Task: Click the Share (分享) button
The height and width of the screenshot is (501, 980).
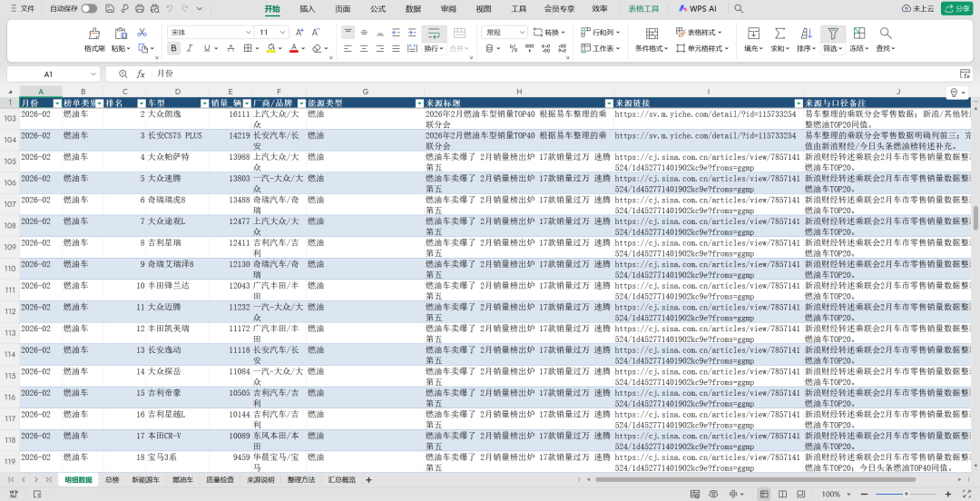Action: click(957, 9)
